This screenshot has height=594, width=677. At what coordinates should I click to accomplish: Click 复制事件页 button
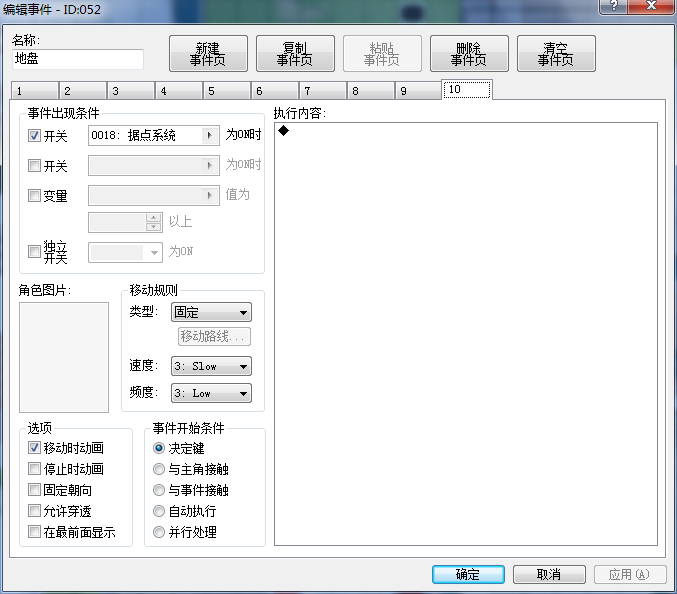[295, 54]
